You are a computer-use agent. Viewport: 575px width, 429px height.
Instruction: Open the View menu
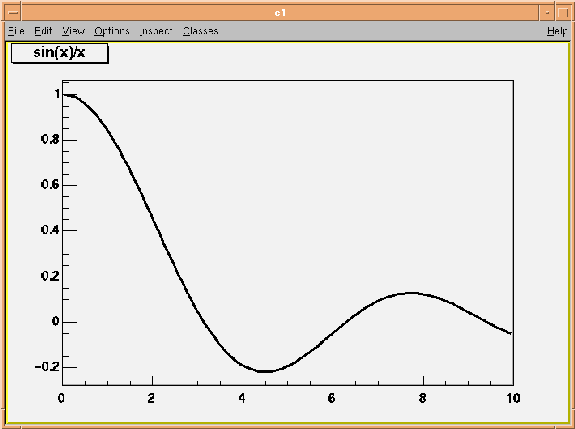[73, 31]
